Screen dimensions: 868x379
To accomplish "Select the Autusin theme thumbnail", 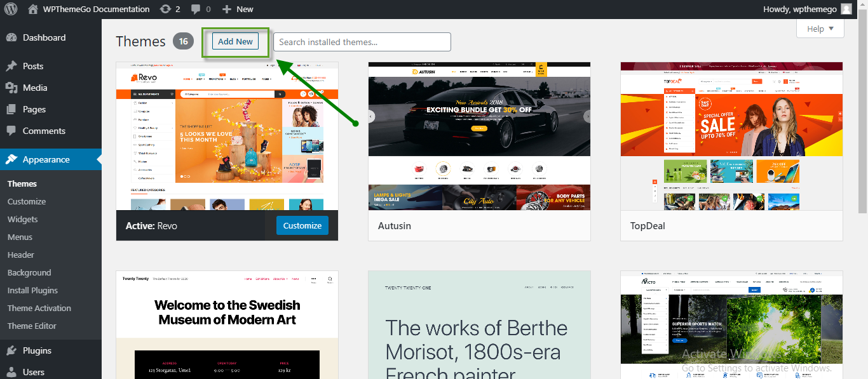I will pos(479,136).
